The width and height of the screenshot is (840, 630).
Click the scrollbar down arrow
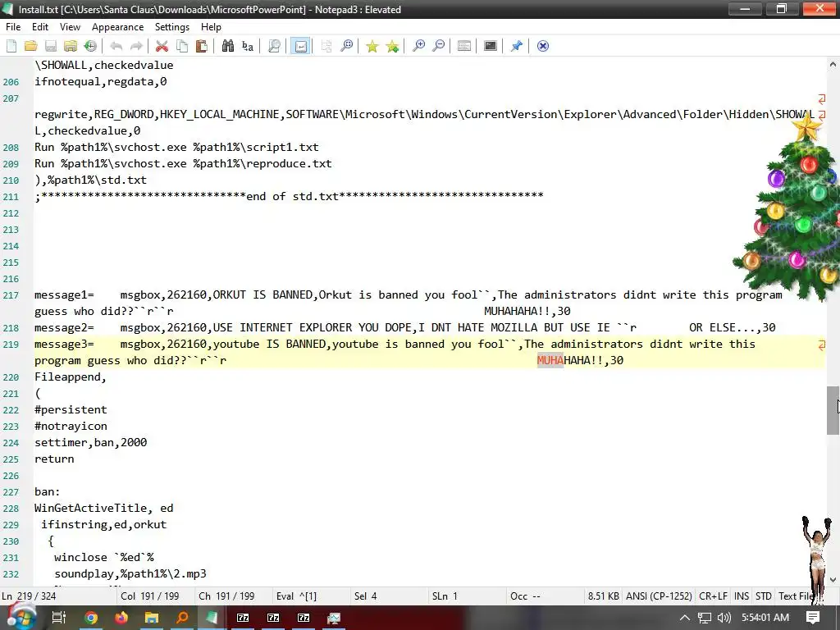tap(833, 580)
